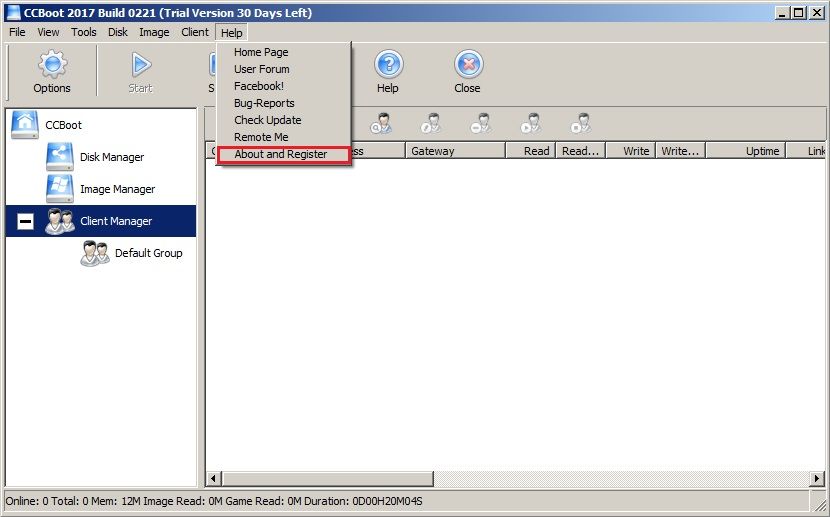Sort by the Uptime column header
Screen dimensions: 830x517
tap(746, 151)
